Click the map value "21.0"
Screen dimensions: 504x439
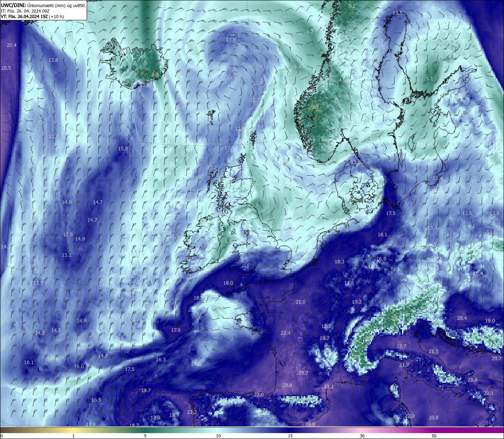[300, 302]
